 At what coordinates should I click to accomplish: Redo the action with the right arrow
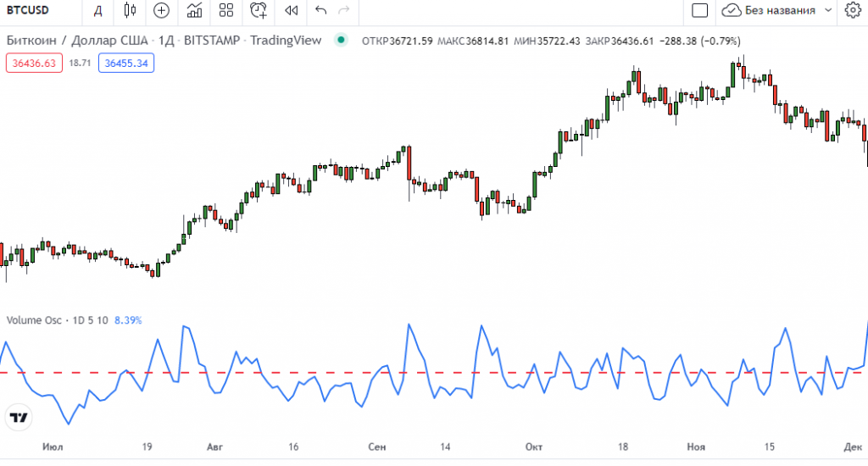[344, 10]
